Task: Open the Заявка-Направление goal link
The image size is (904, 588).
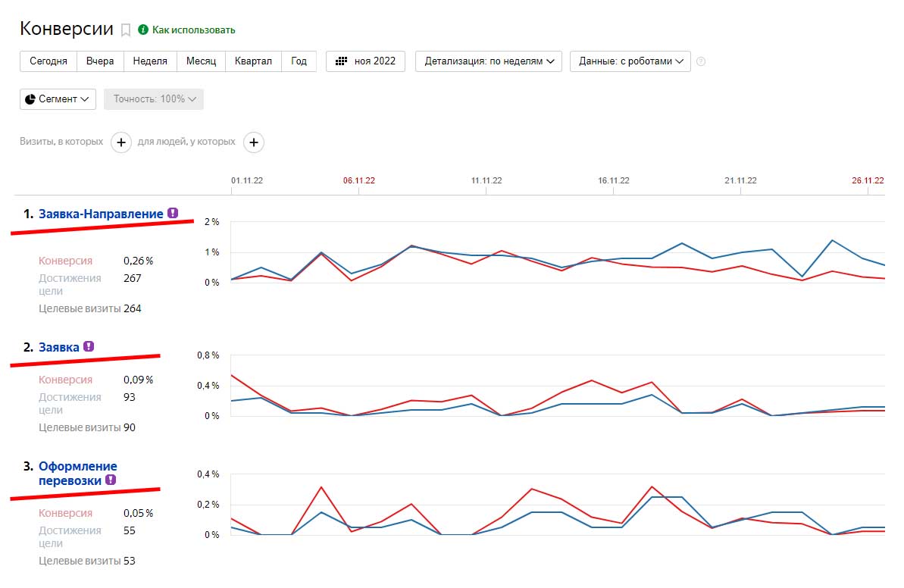Action: [101, 214]
